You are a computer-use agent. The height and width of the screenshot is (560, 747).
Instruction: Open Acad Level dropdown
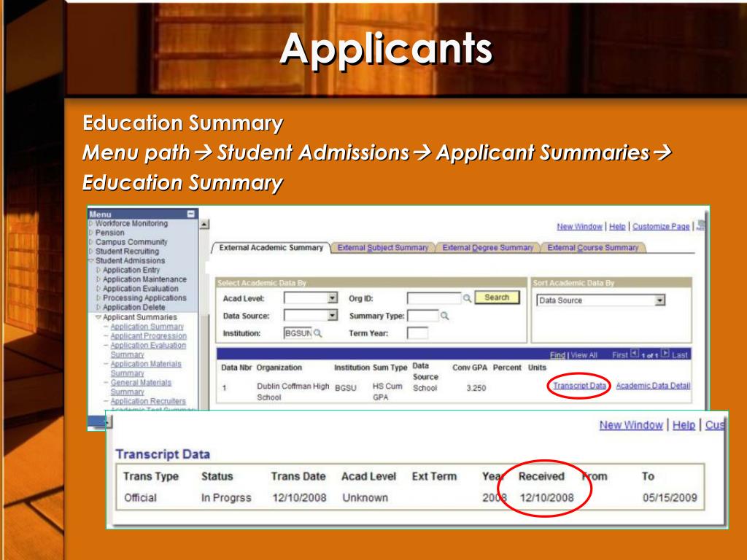click(332, 298)
